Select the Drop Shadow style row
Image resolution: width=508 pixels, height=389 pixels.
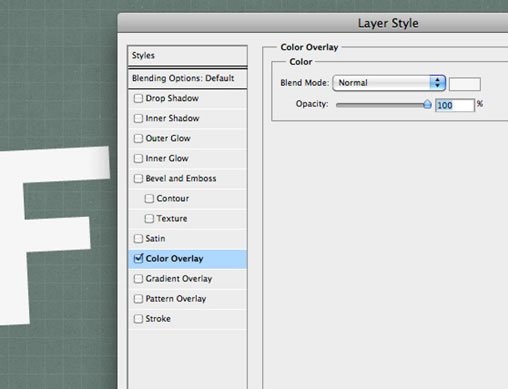(x=187, y=98)
